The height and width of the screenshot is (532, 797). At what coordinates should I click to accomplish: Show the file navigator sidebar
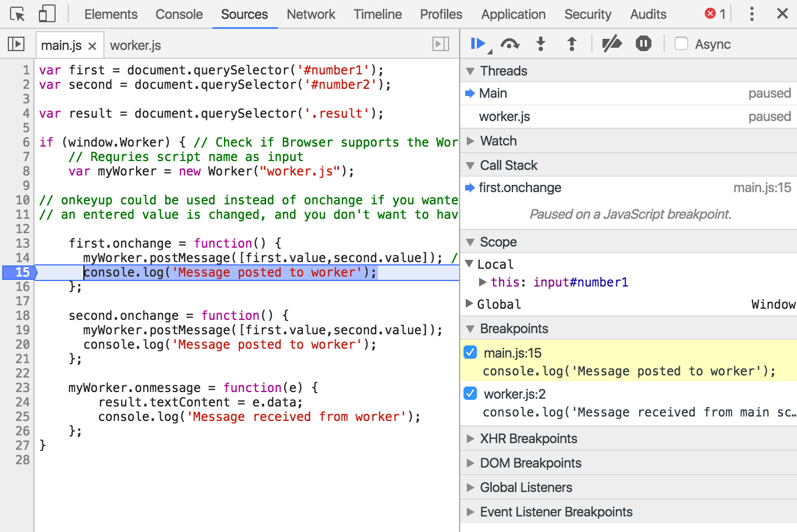16,44
